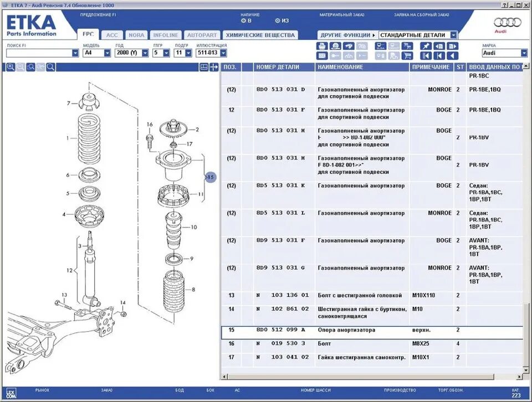The width and height of the screenshot is (532, 402).
Task: Click the Номер детали column header
Action: pyautogui.click(x=284, y=67)
